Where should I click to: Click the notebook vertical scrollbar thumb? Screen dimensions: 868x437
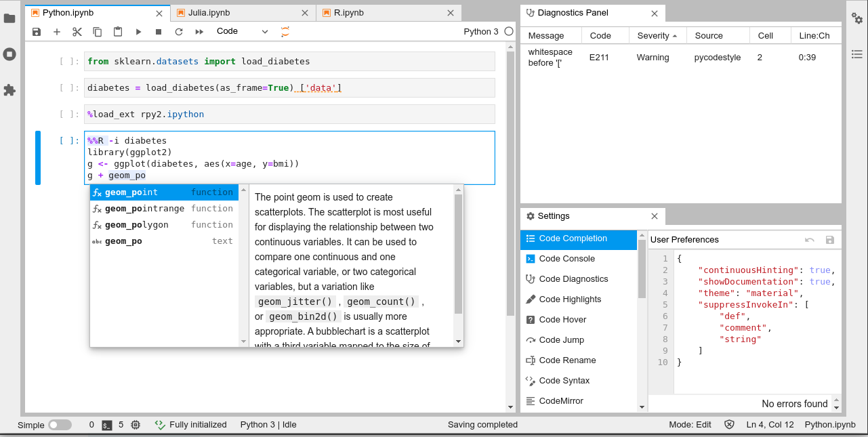tap(511, 184)
